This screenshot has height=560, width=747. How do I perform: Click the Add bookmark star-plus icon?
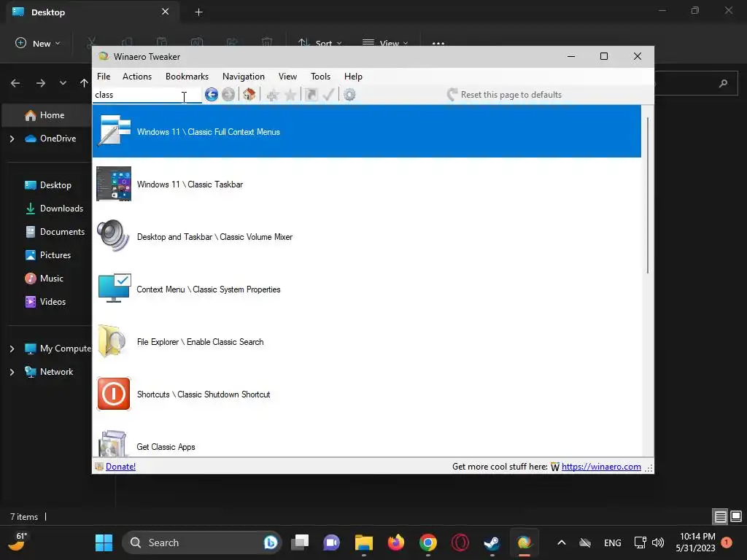(272, 95)
